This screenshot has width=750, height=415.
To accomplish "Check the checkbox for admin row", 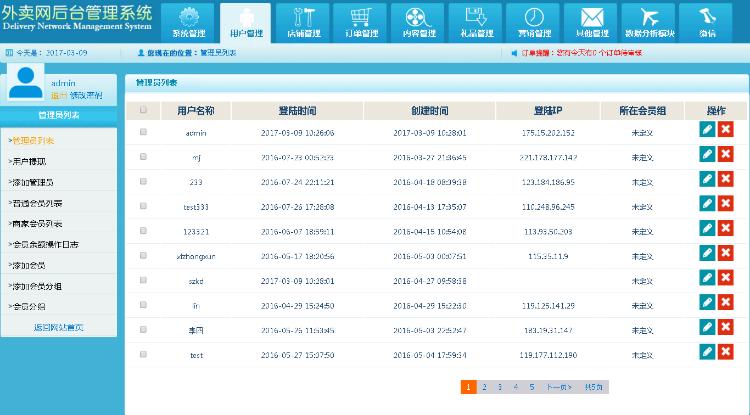I will (x=143, y=132).
